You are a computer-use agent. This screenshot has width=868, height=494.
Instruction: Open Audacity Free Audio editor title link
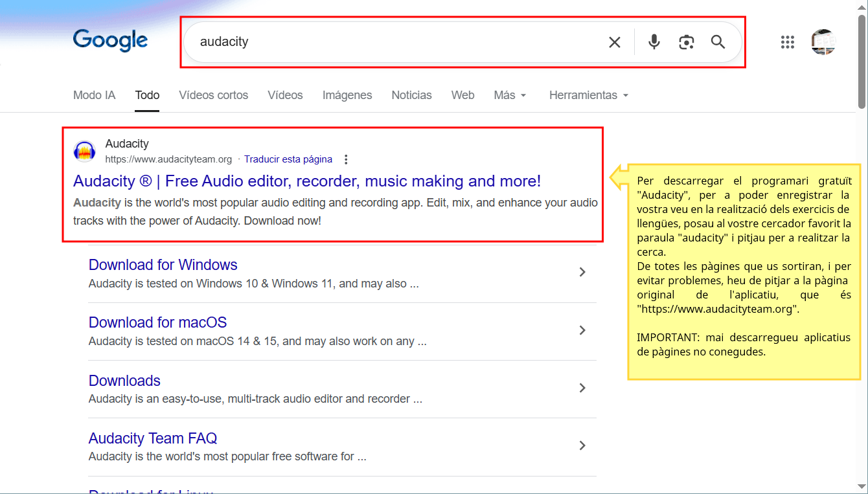tap(306, 181)
